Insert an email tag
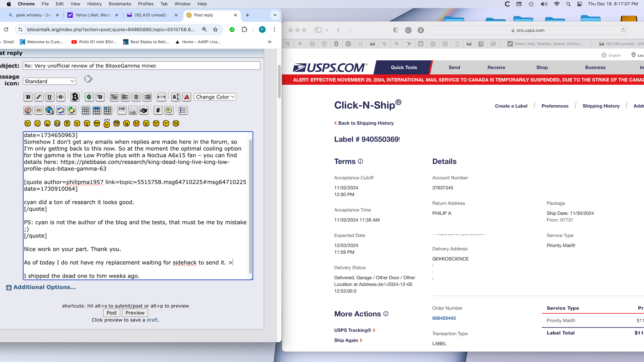This screenshot has width=644, height=362. [61, 110]
